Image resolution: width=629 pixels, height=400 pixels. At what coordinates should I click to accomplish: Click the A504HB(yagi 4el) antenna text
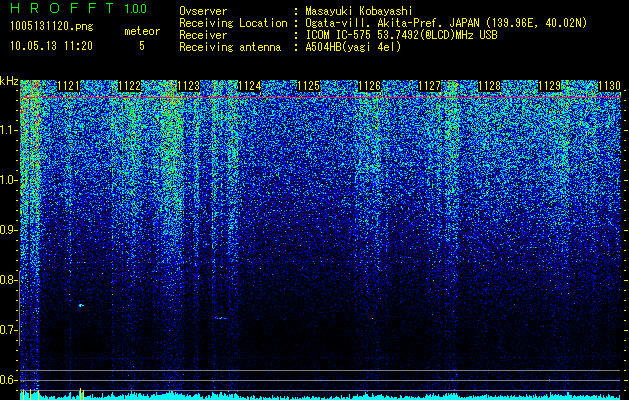coord(353,47)
